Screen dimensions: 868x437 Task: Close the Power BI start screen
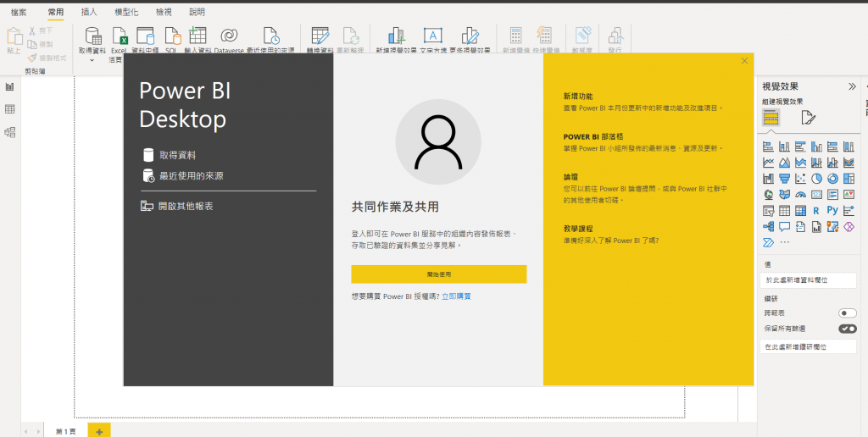pos(744,61)
